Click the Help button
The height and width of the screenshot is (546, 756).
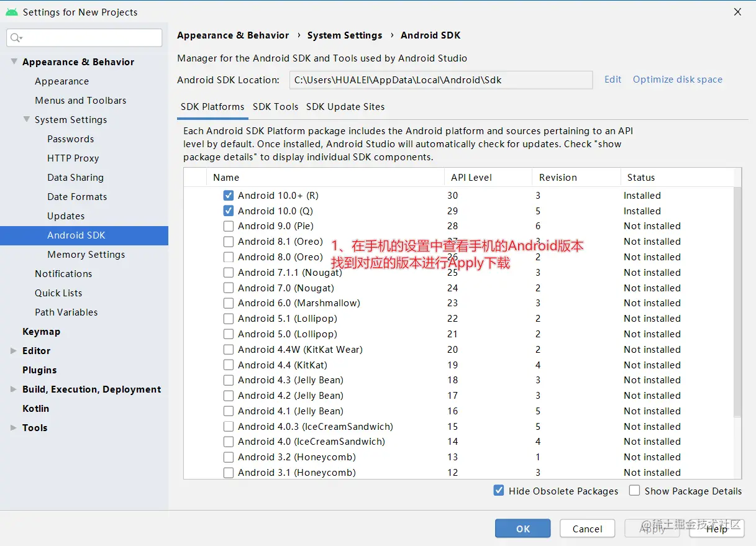coord(717,529)
